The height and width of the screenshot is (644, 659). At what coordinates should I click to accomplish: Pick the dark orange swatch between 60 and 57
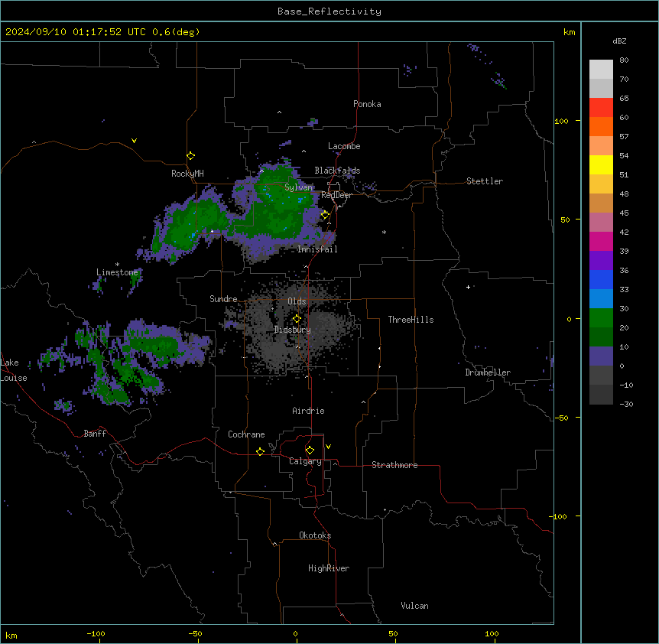tap(601, 126)
